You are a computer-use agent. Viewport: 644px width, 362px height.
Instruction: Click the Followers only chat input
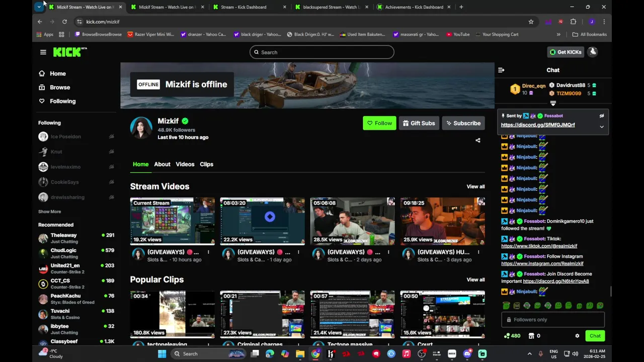pos(553,320)
